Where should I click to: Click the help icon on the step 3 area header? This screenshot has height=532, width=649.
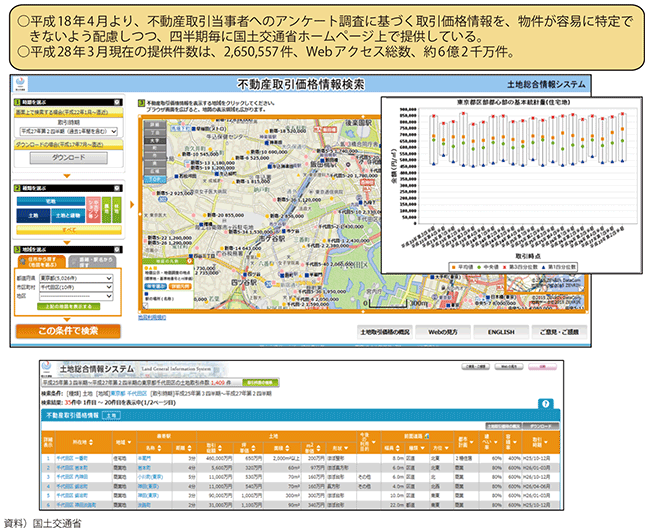click(117, 249)
